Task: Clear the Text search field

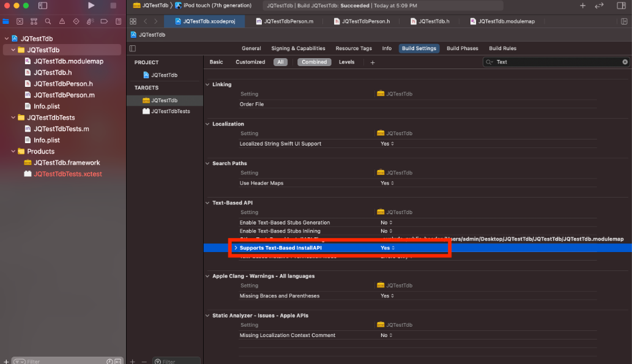Action: coord(625,62)
